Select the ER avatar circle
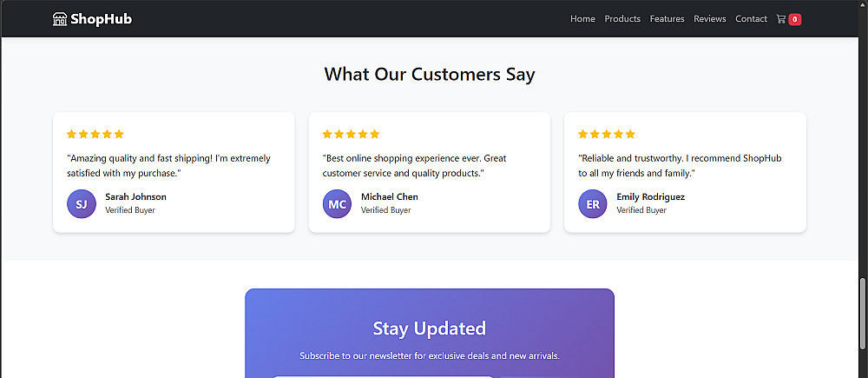 [593, 204]
